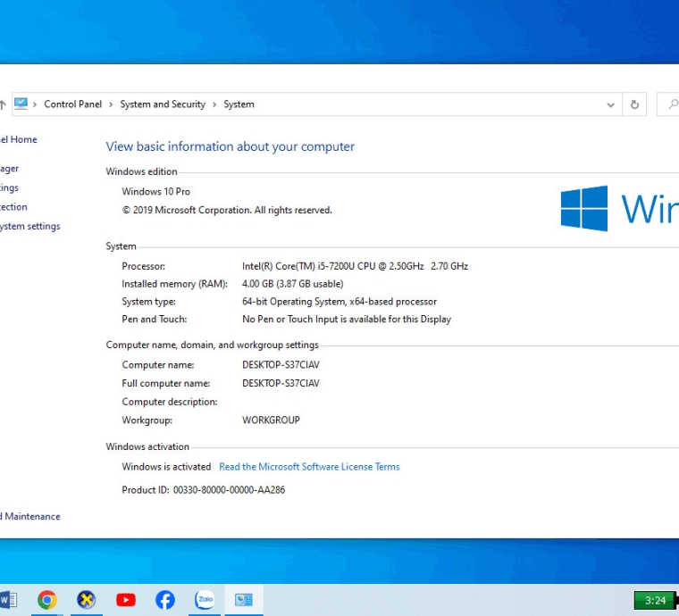The height and width of the screenshot is (616, 679).
Task: Open Word from the taskbar
Action: tap(8, 600)
